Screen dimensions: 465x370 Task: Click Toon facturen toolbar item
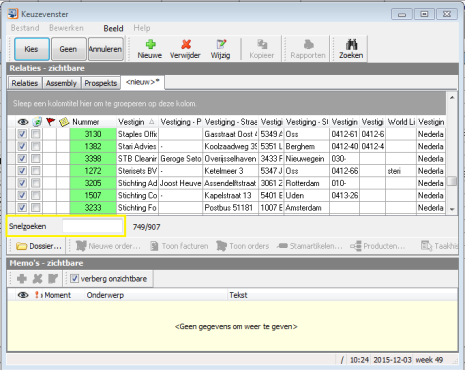(179, 246)
